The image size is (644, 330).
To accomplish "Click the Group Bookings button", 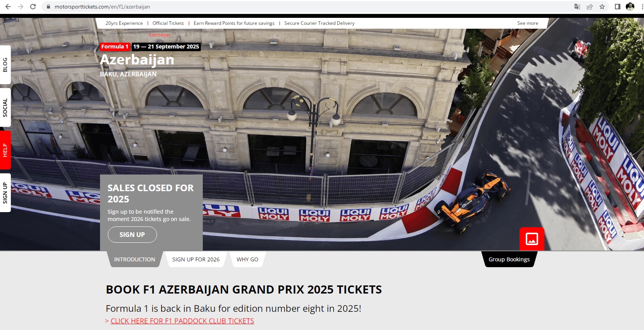I will (509, 259).
